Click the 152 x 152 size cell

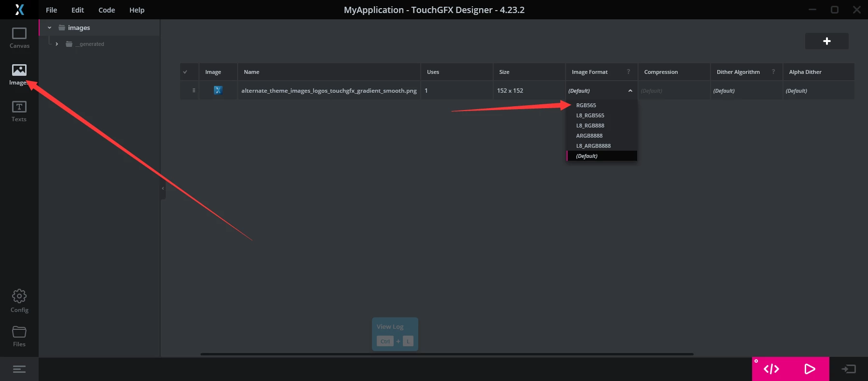(x=529, y=91)
